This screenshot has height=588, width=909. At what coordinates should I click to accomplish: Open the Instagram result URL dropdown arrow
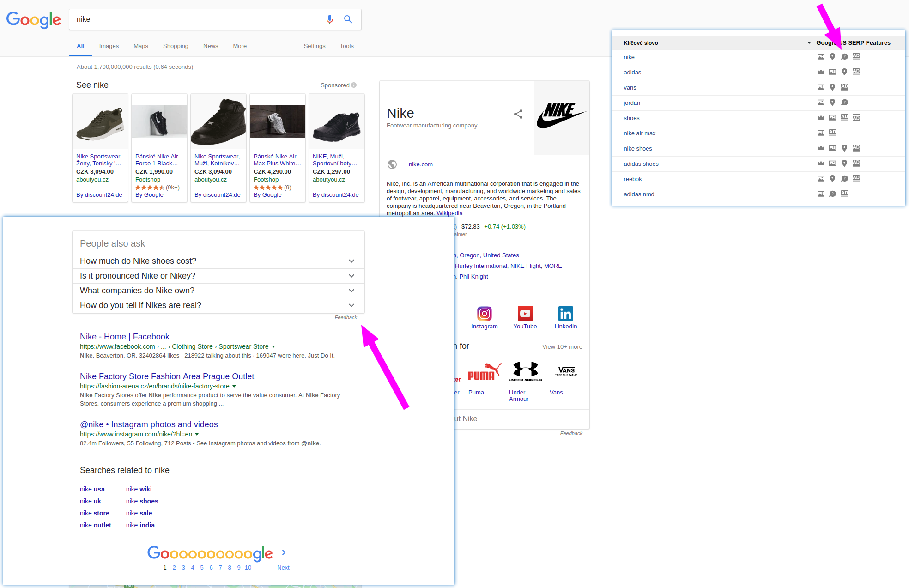197,434
